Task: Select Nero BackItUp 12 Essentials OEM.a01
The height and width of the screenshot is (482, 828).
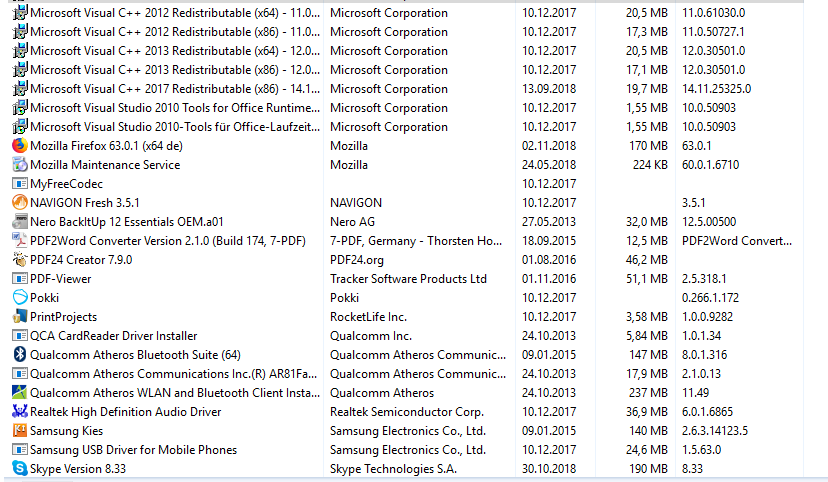Action: tap(127, 222)
